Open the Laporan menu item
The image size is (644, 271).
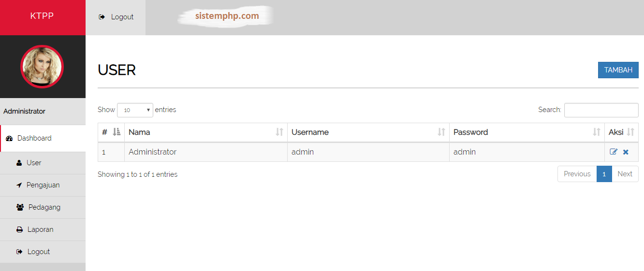tap(40, 229)
